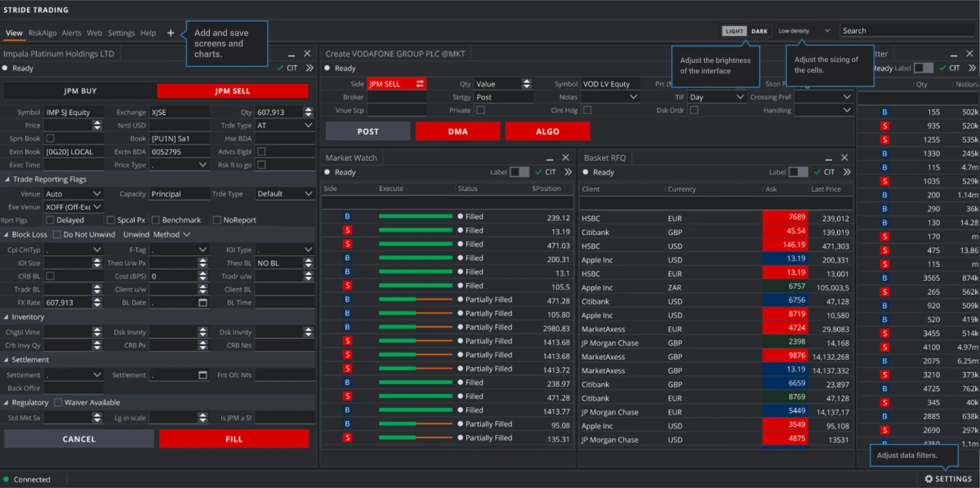Switch interface to LIGHT mode
This screenshot has height=488, width=980.
734,31
